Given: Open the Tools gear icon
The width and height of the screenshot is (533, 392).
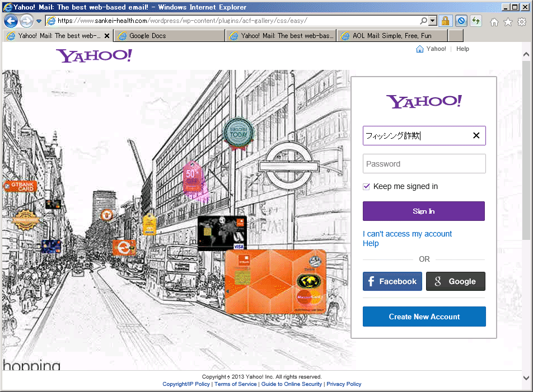Looking at the screenshot, I should pos(521,22).
